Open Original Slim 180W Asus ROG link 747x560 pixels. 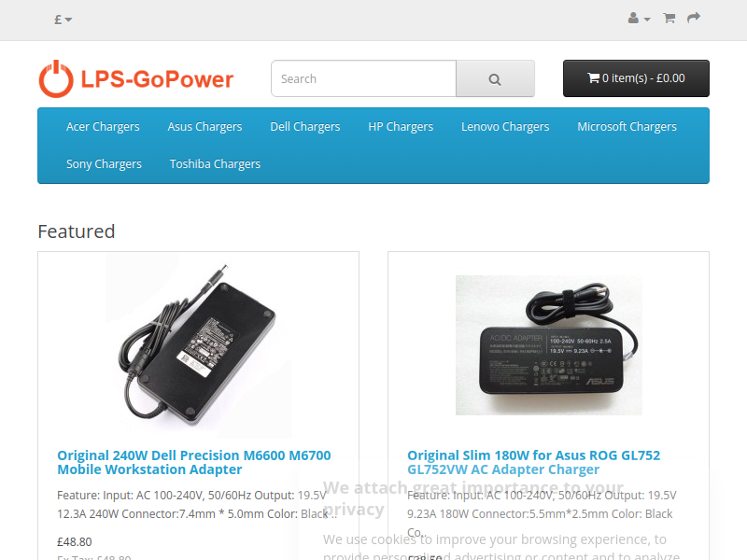point(533,462)
